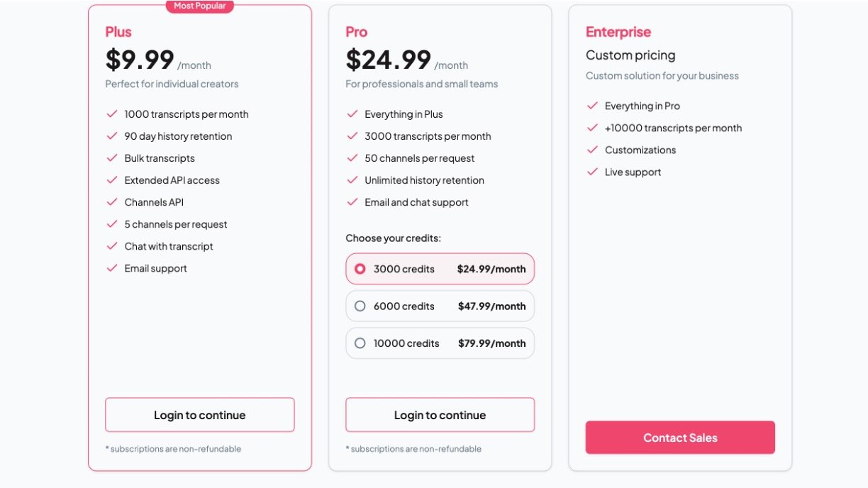
Task: Click checkmark next to Live support
Action: pyautogui.click(x=592, y=172)
